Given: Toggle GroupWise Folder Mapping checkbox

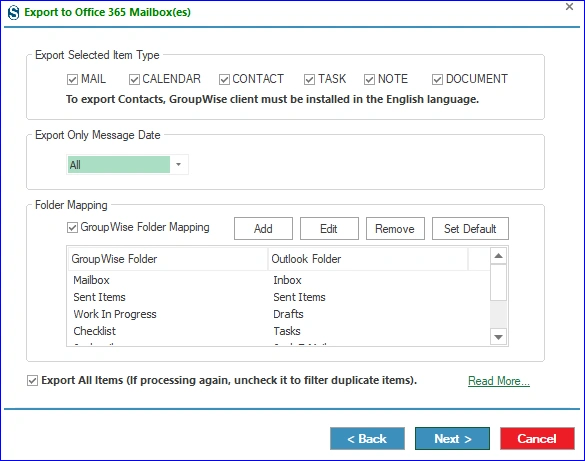Looking at the screenshot, I should click(72, 227).
